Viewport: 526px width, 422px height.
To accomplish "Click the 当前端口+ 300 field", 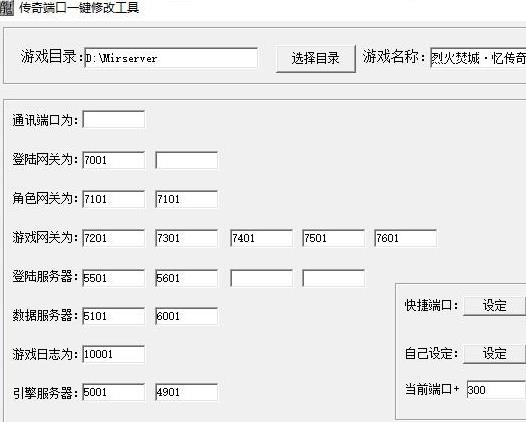I will click(x=496, y=389).
